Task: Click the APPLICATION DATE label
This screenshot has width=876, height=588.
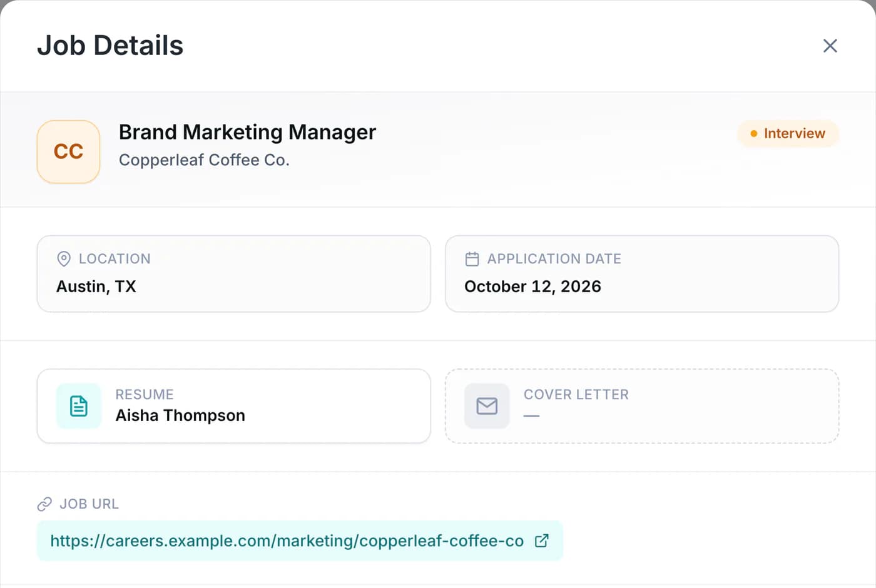Action: 554,259
